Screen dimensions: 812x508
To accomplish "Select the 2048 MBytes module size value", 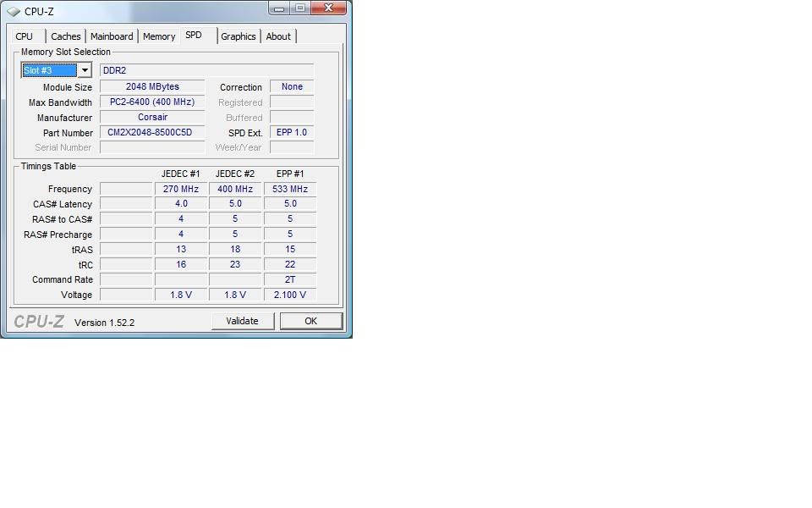I will point(152,86).
